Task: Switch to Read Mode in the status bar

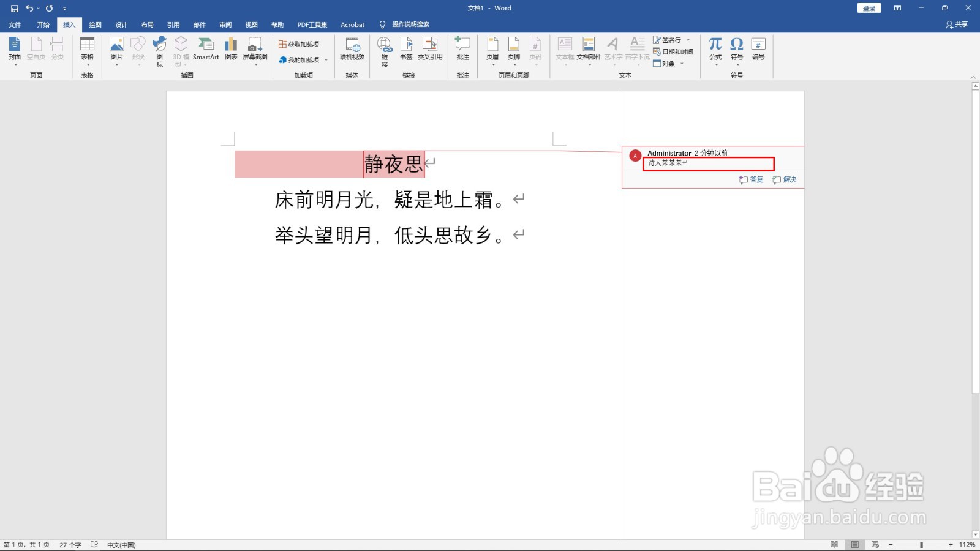Action: coord(835,544)
